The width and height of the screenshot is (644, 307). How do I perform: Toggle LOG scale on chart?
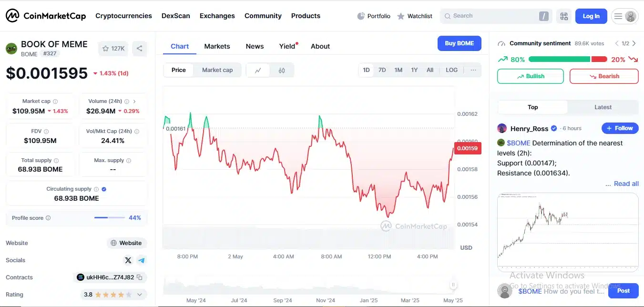point(451,70)
